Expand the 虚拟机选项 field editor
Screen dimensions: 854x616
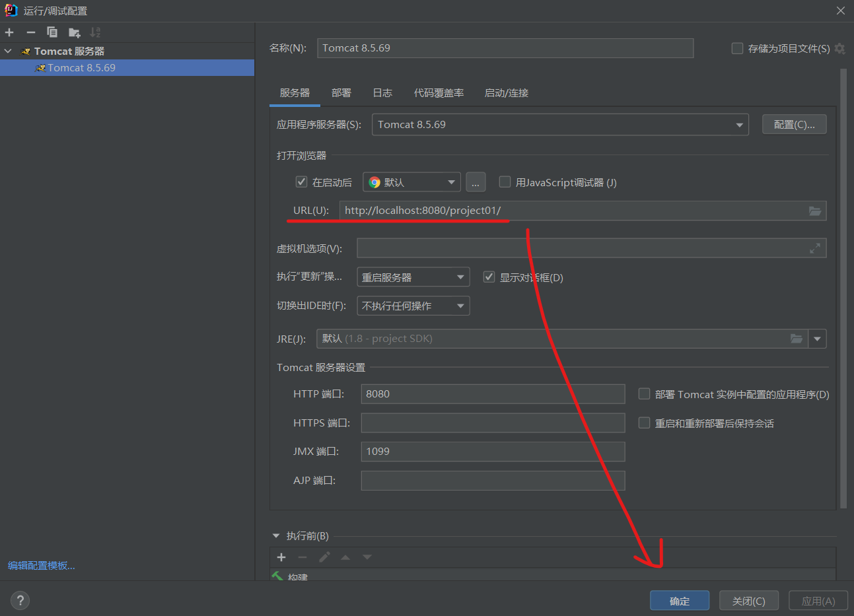tap(815, 248)
